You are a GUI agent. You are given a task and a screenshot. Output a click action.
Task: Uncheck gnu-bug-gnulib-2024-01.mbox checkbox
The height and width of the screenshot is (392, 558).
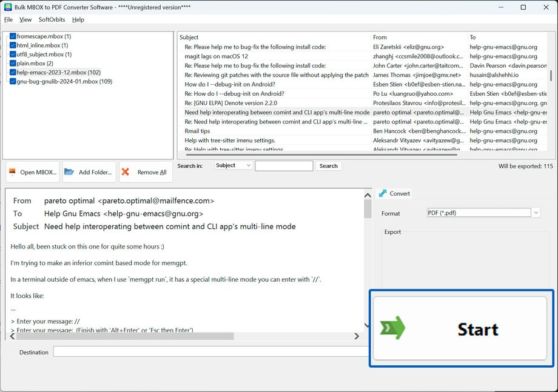point(13,81)
